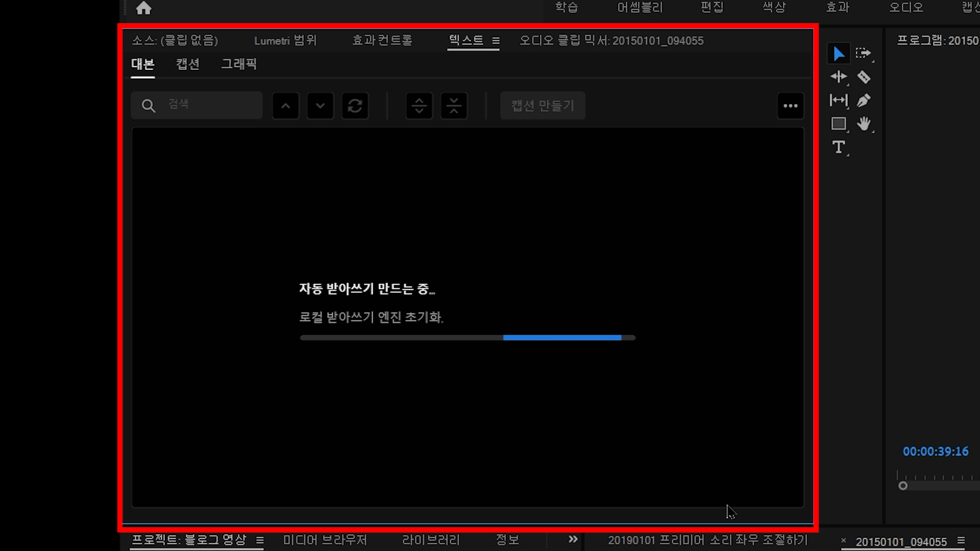Select the Ripple Edit tool
Screen dimensions: 980x551
click(x=839, y=77)
